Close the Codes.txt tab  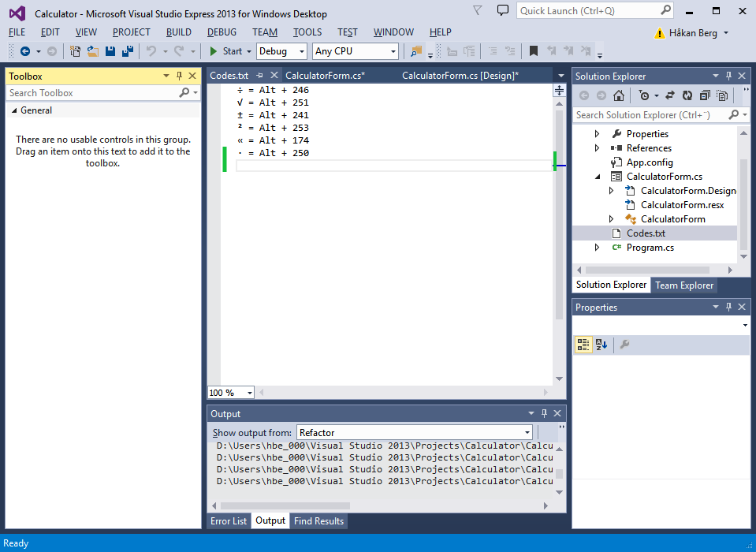pyautogui.click(x=274, y=75)
